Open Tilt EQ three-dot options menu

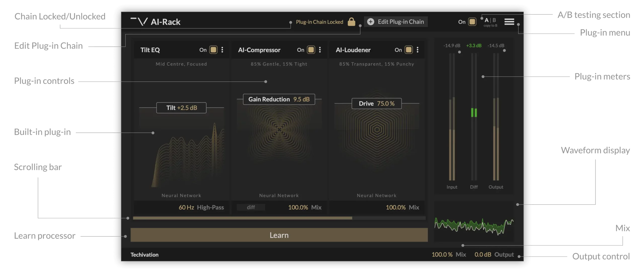click(x=222, y=50)
